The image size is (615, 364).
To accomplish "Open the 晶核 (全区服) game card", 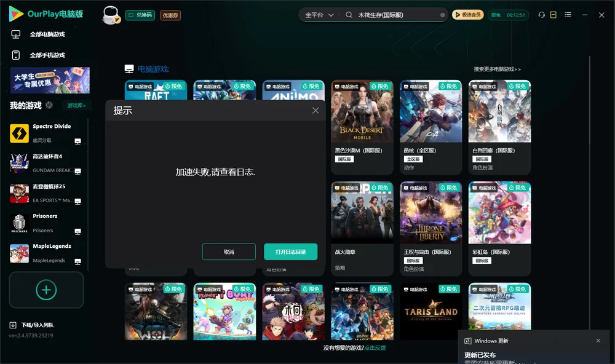I will [x=430, y=127].
